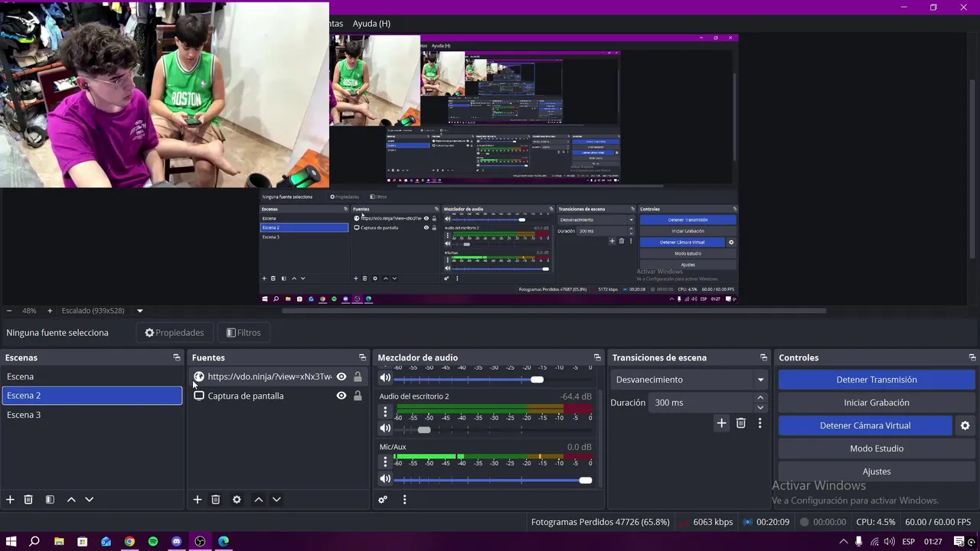Open source properties gear in Fuentes panel
This screenshot has height=551, width=980.
(237, 500)
